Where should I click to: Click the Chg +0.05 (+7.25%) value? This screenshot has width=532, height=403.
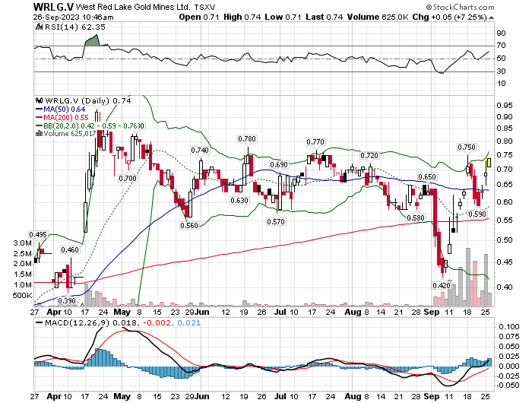coord(450,17)
